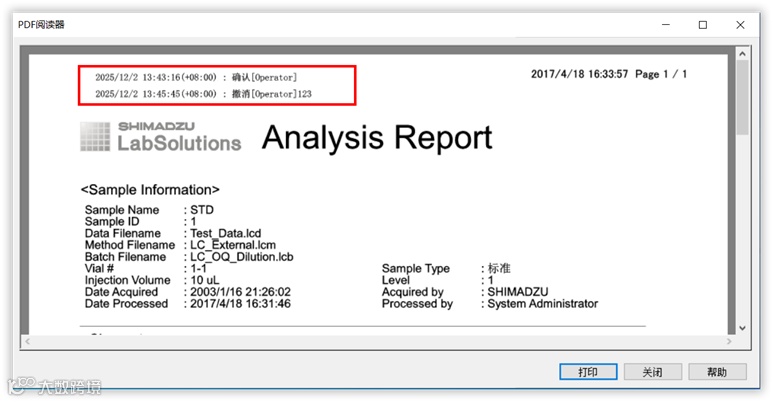Click the Data Filename label
The image size is (773, 402).
click(123, 233)
